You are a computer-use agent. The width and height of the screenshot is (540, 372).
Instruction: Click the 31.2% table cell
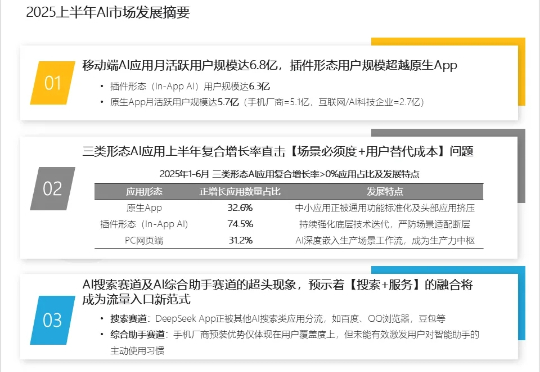click(240, 240)
